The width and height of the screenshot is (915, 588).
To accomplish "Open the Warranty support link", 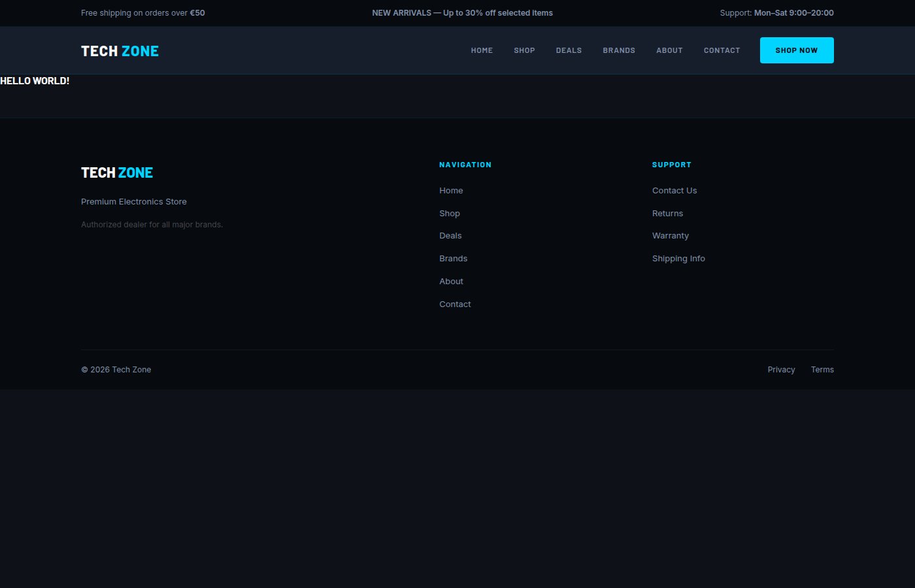I will point(671,236).
